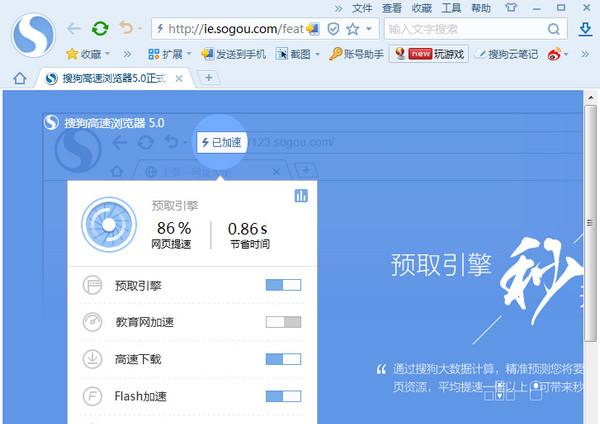This screenshot has width=600, height=424.
Task: Bookmark the page with the star icon
Action: pyautogui.click(x=352, y=29)
